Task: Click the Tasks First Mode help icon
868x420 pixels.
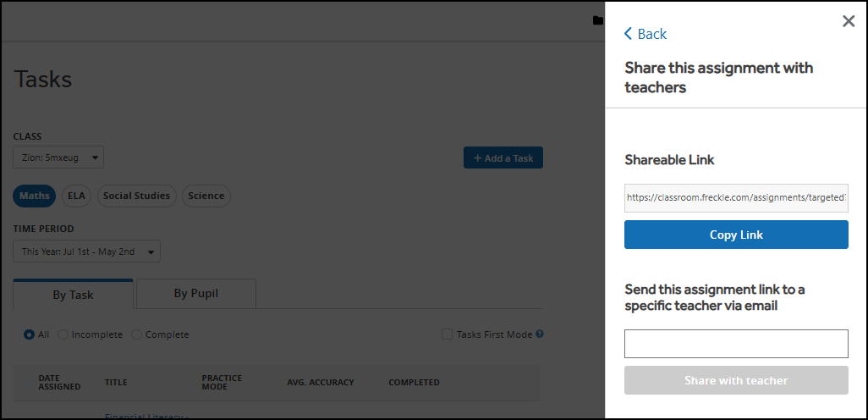Action: [x=540, y=334]
